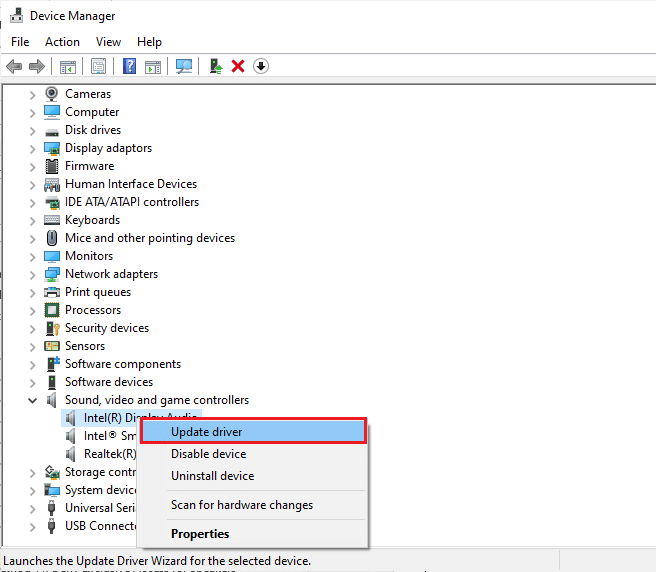Expand the USB Connector node
The image size is (656, 572).
[33, 527]
